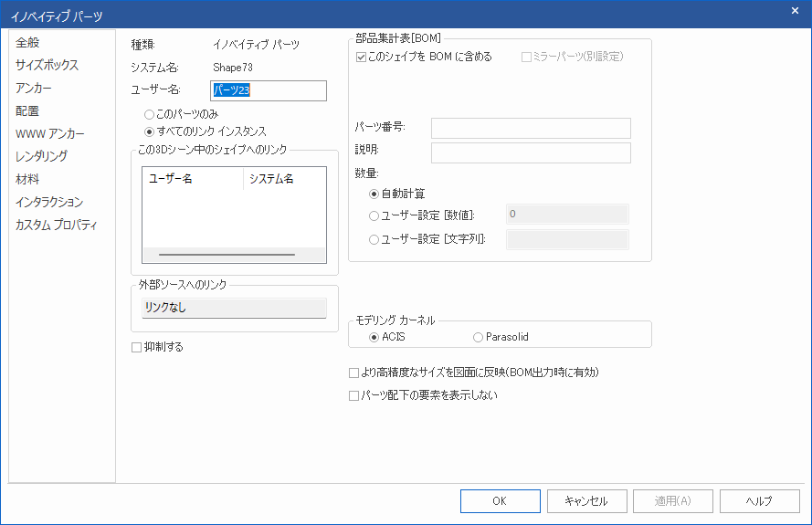
Task: Toggle このシェイプを BOM に含める checkbox
Action: click(x=424, y=57)
